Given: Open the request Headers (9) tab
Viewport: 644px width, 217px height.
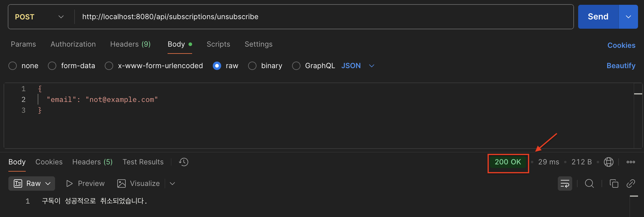Looking at the screenshot, I should (130, 44).
